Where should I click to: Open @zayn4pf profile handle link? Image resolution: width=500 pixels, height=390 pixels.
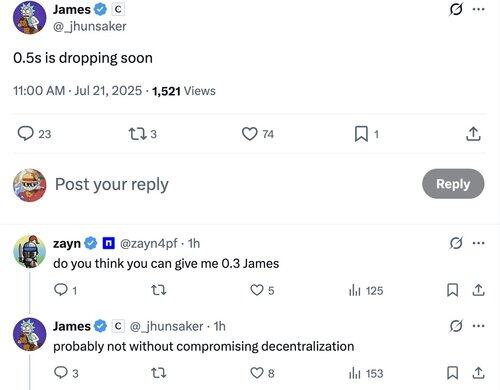tap(148, 244)
